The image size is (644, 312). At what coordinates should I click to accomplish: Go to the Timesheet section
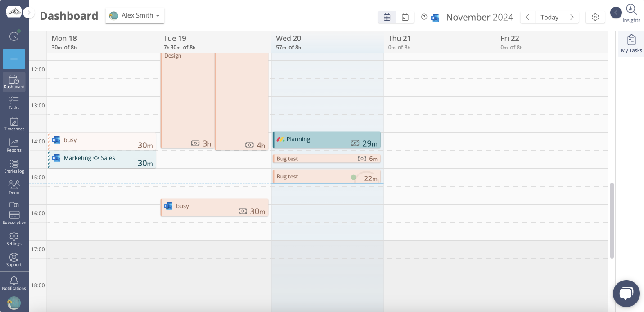[14, 124]
